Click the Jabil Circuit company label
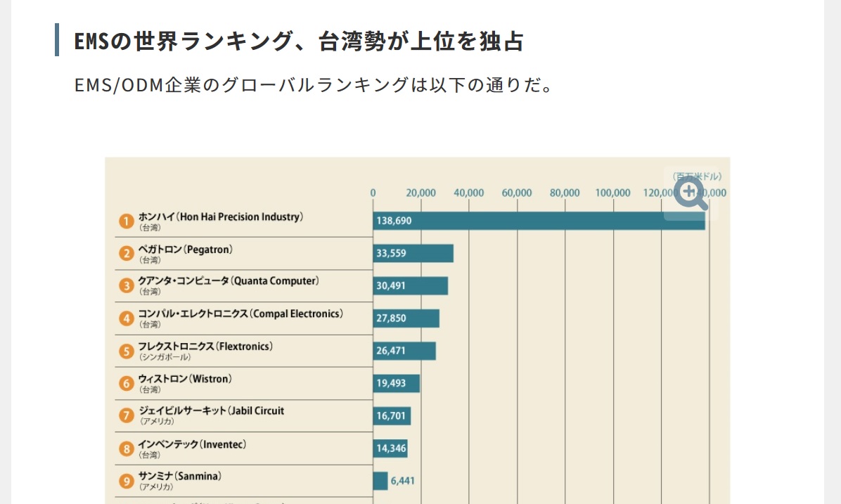Image resolution: width=841 pixels, height=504 pixels. 212,411
